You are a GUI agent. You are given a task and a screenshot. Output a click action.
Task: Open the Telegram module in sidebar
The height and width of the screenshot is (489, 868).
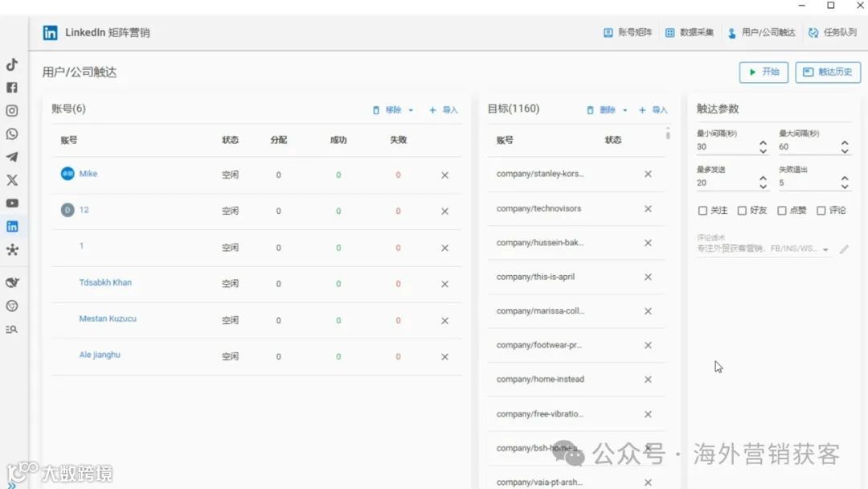[x=12, y=158]
